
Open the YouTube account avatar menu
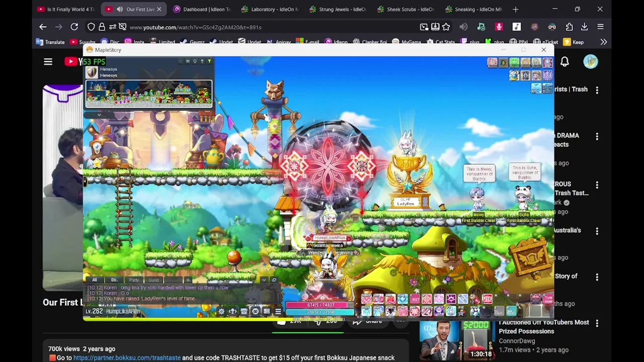click(x=591, y=61)
